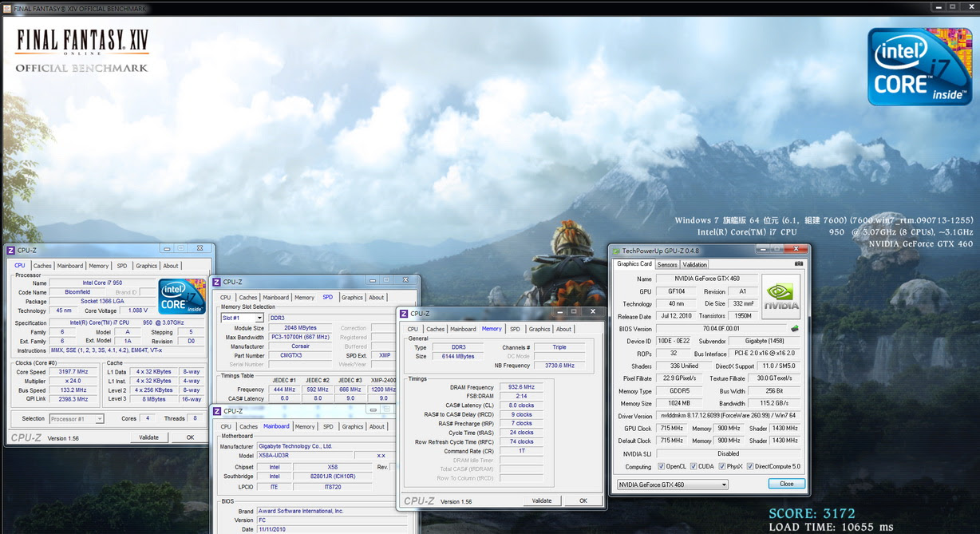Click the Southbridge field 82801JR (ICH10R)

tap(332, 477)
